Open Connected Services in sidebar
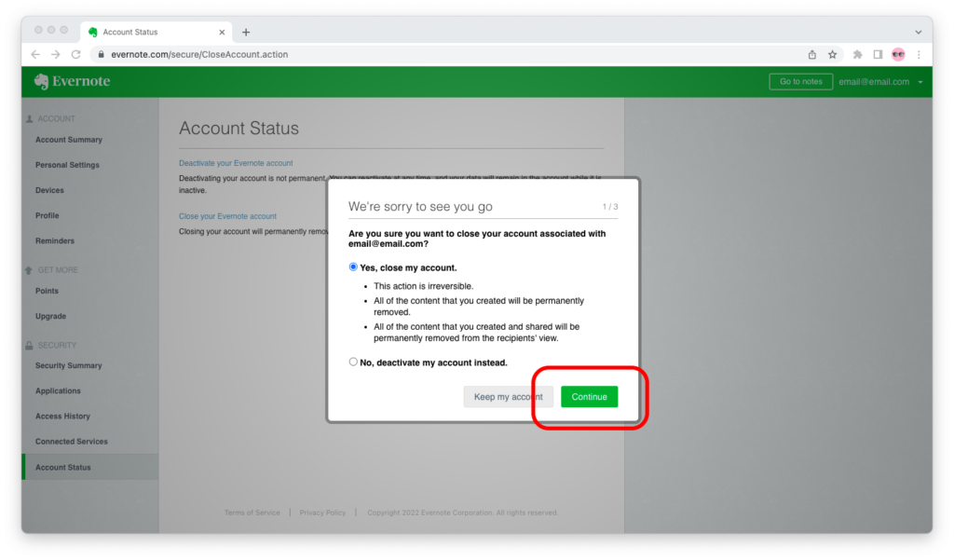The image size is (954, 560). pyautogui.click(x=71, y=442)
